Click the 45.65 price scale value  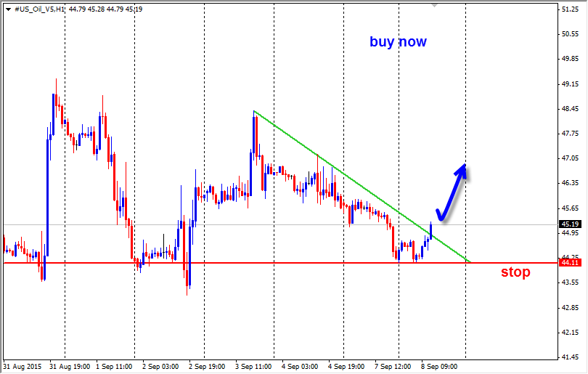point(570,208)
